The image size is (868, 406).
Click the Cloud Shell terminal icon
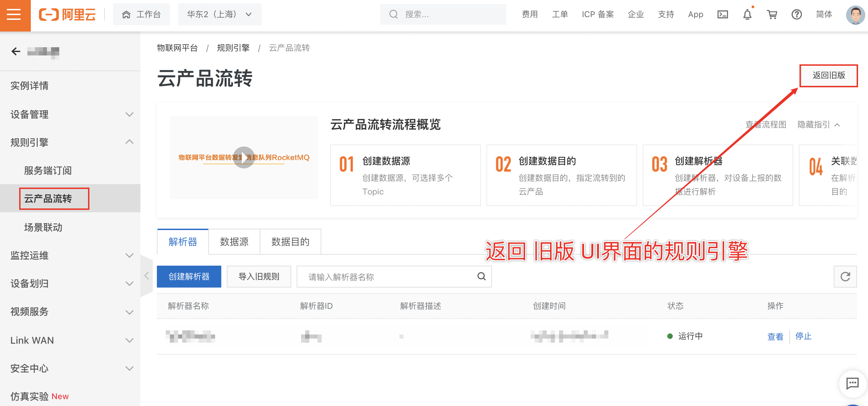[x=722, y=14]
